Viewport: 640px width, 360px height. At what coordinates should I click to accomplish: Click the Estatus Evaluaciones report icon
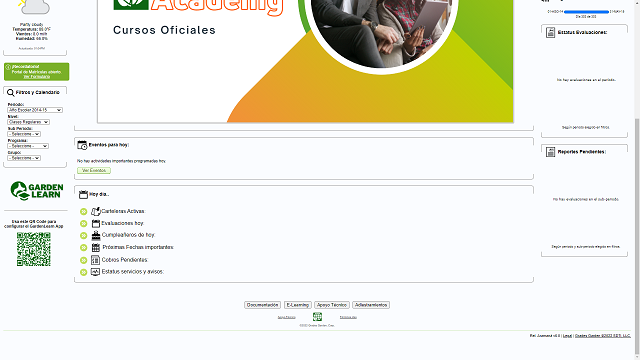pyautogui.click(x=550, y=33)
